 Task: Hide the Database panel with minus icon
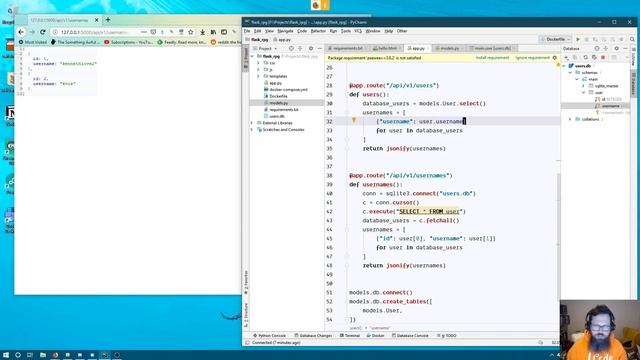pos(625,49)
